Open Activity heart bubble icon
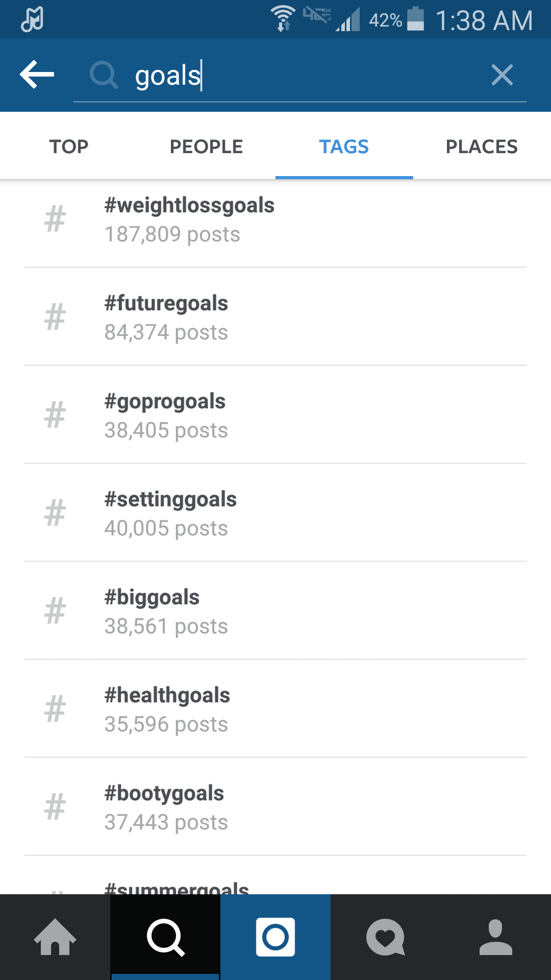Image resolution: width=551 pixels, height=980 pixels. 386,937
